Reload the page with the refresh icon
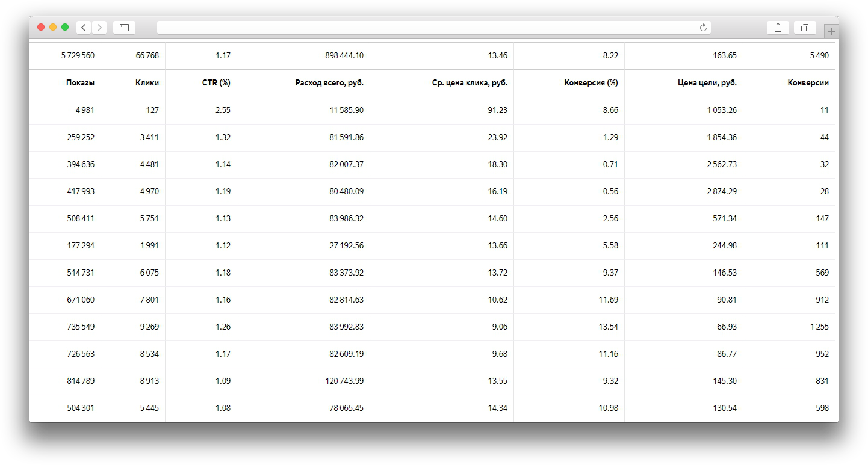This screenshot has height=465, width=868. click(703, 28)
